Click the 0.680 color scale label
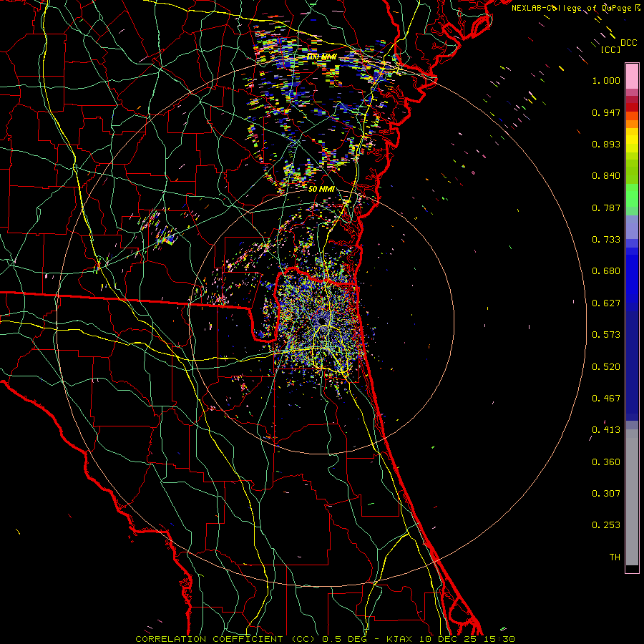The height and width of the screenshot is (644, 644). click(606, 271)
